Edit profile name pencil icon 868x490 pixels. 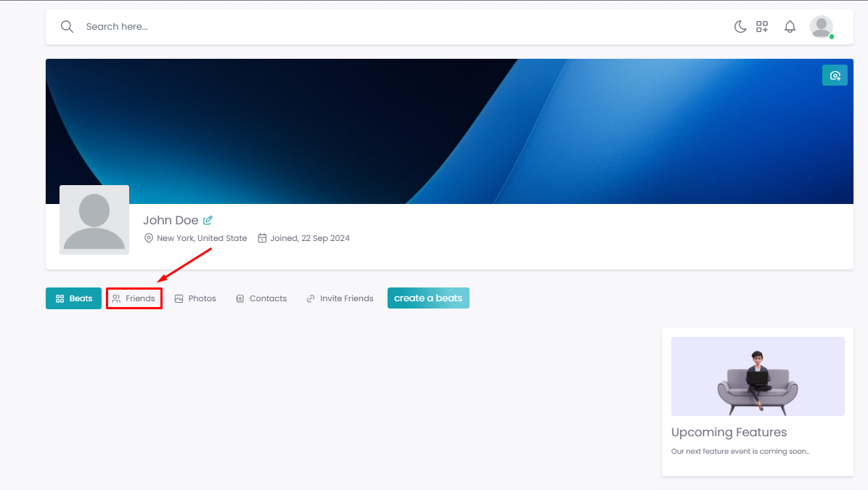208,220
